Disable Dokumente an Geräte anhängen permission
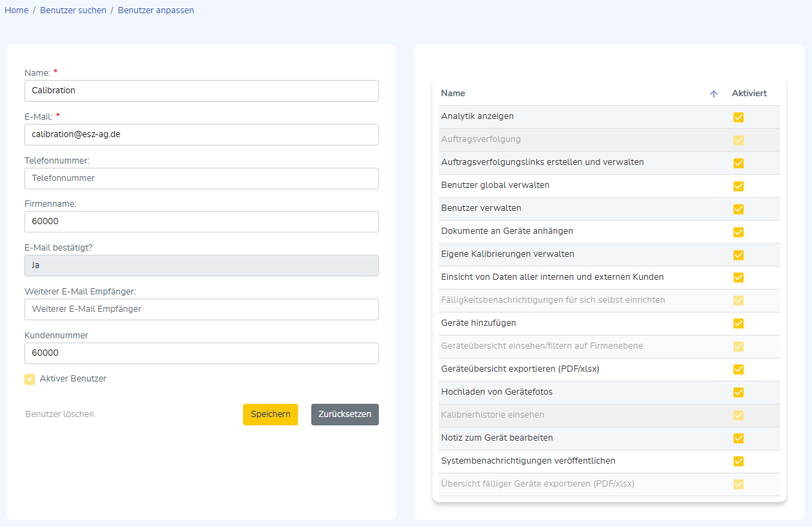Viewport: 812px width, 527px height. 738,232
